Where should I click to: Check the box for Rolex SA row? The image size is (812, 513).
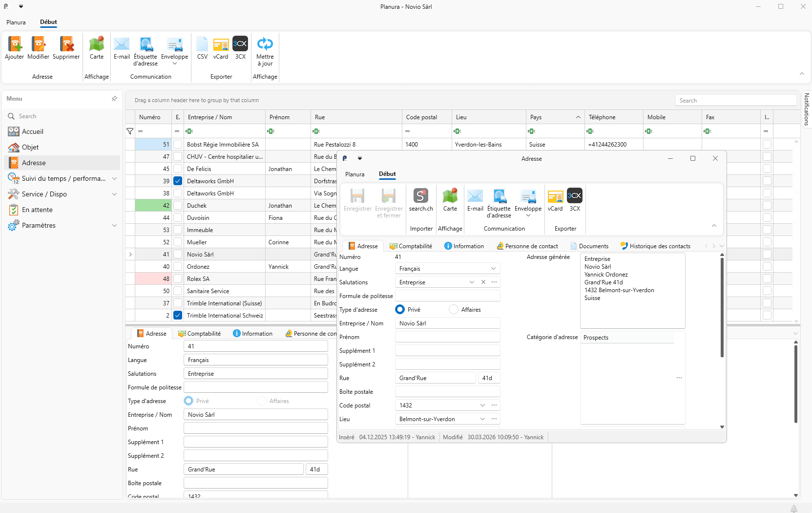[x=178, y=278]
